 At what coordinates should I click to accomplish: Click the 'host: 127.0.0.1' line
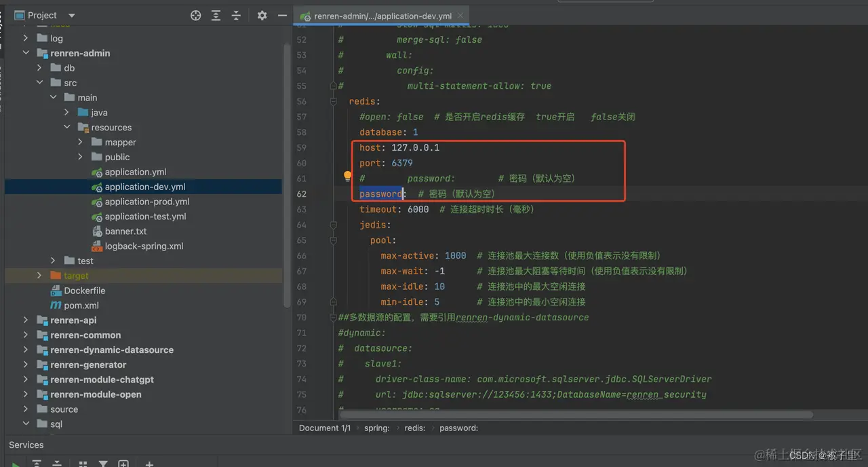pyautogui.click(x=399, y=147)
